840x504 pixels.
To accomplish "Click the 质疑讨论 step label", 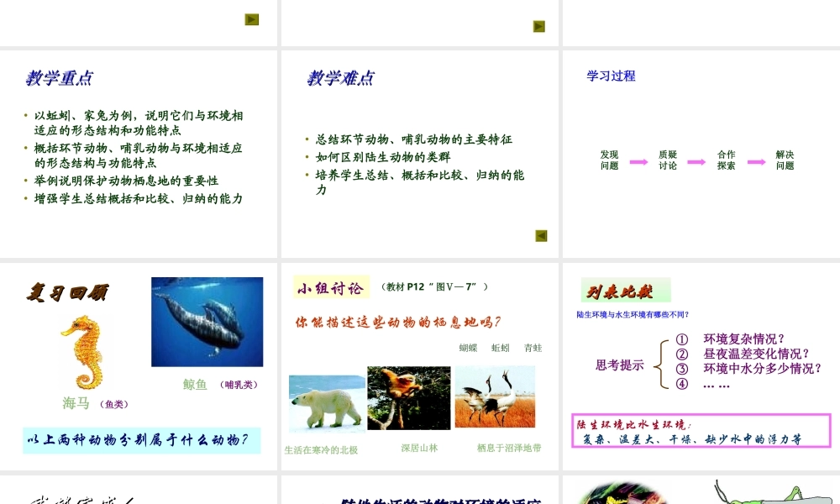I will tap(668, 160).
